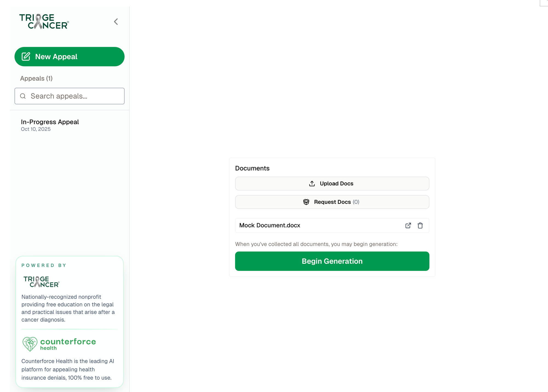
Task: Click the New Appeal button label
Action: [56, 57]
